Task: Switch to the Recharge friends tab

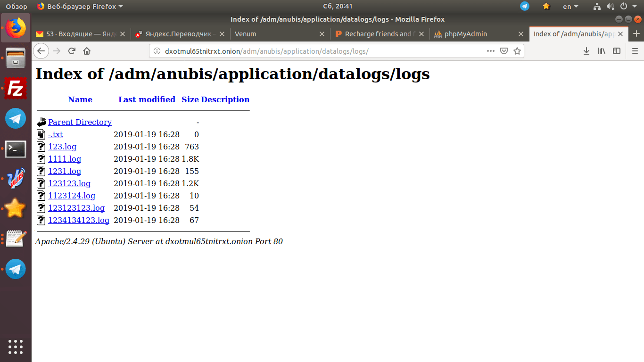Action: [x=379, y=34]
